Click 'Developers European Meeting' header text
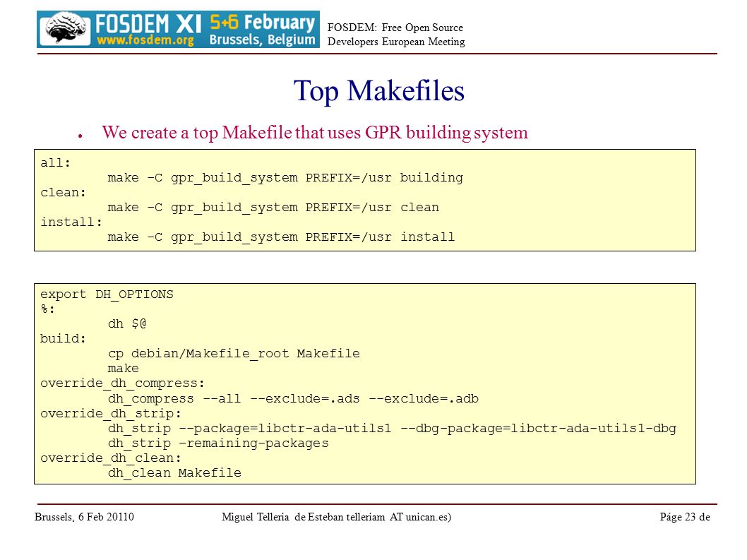Image resolution: width=747 pixels, height=560 pixels. tap(396, 42)
